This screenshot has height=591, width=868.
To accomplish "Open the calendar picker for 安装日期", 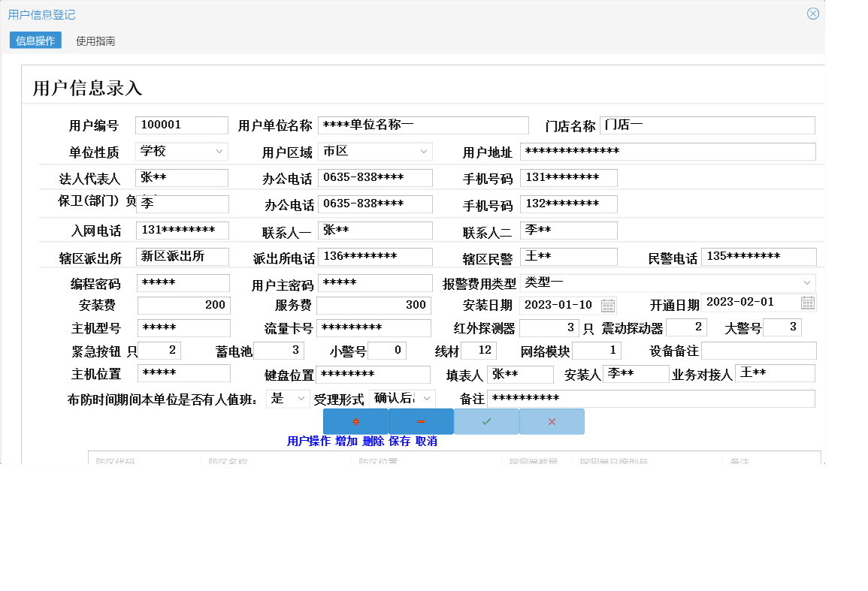I will pos(606,305).
